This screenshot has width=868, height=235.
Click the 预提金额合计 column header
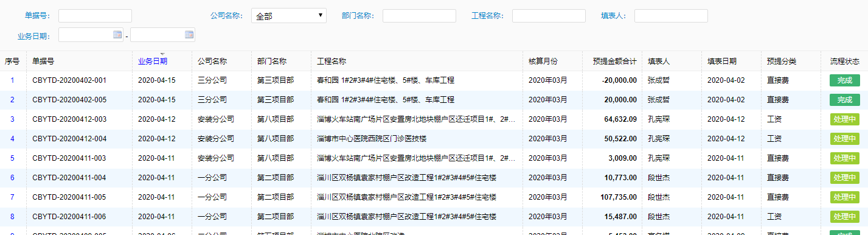point(615,61)
